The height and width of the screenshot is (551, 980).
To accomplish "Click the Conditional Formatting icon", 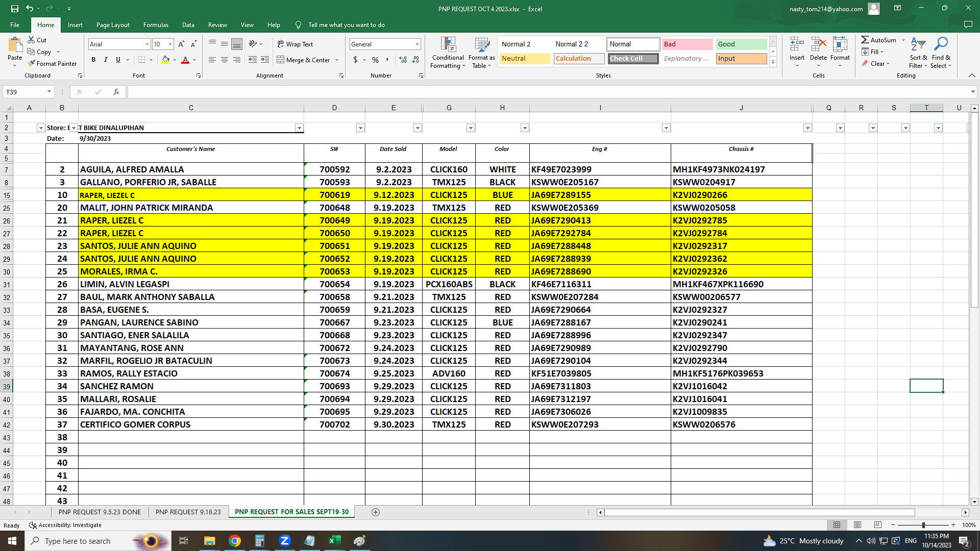I will point(448,45).
